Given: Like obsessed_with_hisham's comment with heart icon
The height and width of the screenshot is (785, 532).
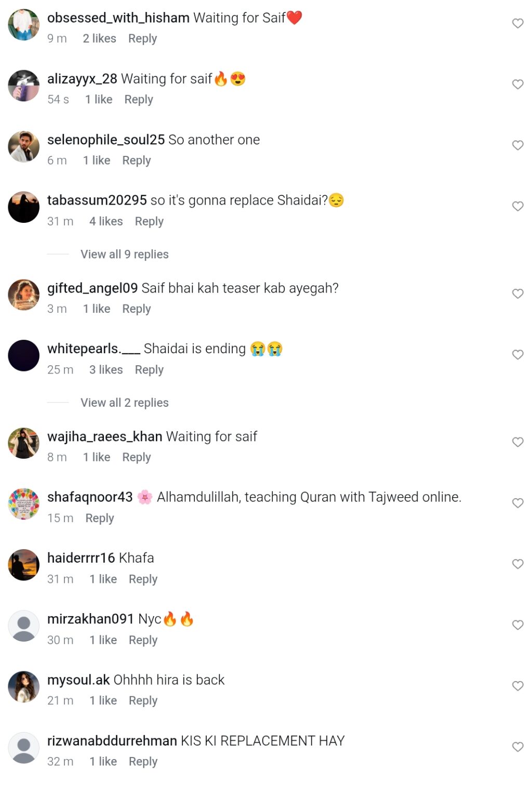Looking at the screenshot, I should (517, 23).
